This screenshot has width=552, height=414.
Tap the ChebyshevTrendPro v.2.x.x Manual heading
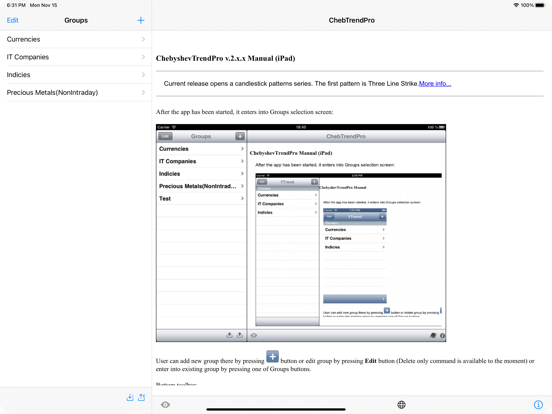(225, 58)
